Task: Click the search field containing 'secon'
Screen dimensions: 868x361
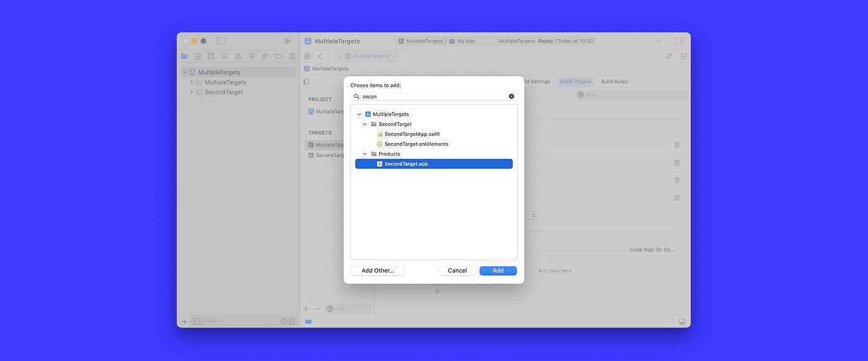Action: (433, 97)
